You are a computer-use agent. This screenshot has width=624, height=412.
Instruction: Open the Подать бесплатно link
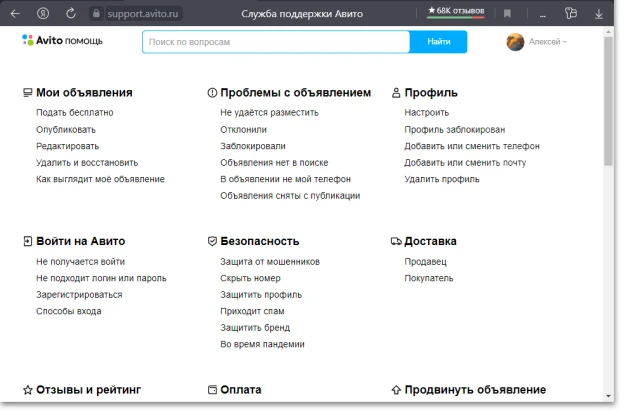(x=75, y=113)
